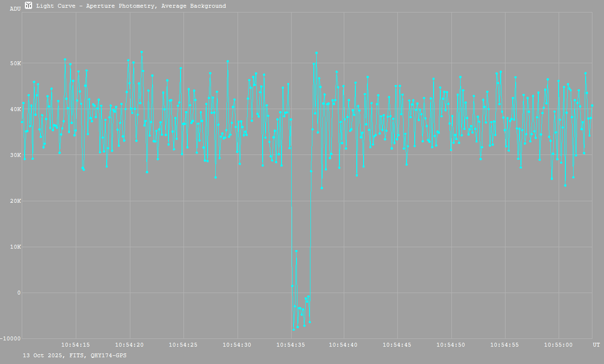Viewport: 604px width, 364px height.
Task: Click the light curve icon in title
Action: pos(28,6)
